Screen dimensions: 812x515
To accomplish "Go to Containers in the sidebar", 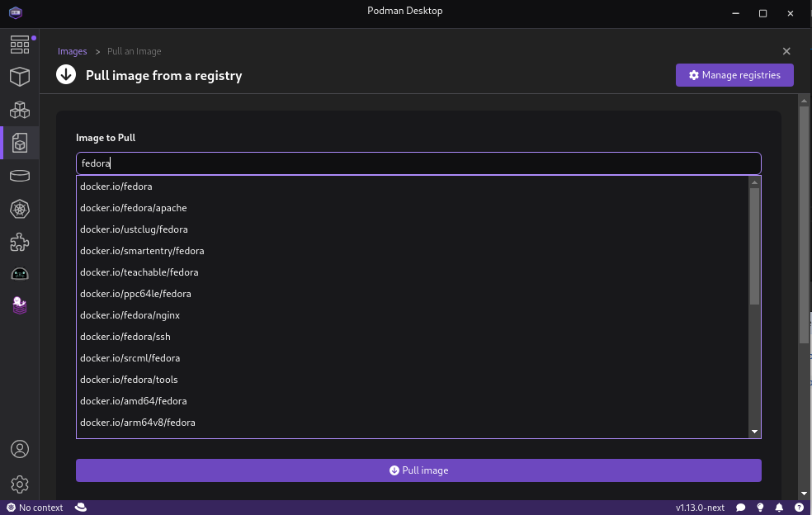I will pyautogui.click(x=20, y=77).
